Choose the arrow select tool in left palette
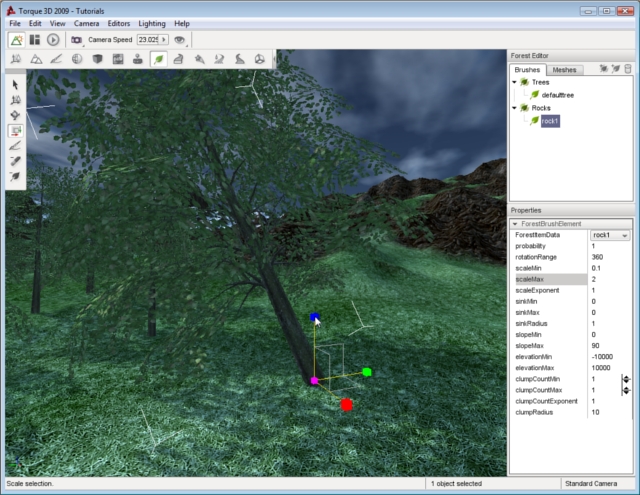This screenshot has width=640, height=495. [x=16, y=84]
